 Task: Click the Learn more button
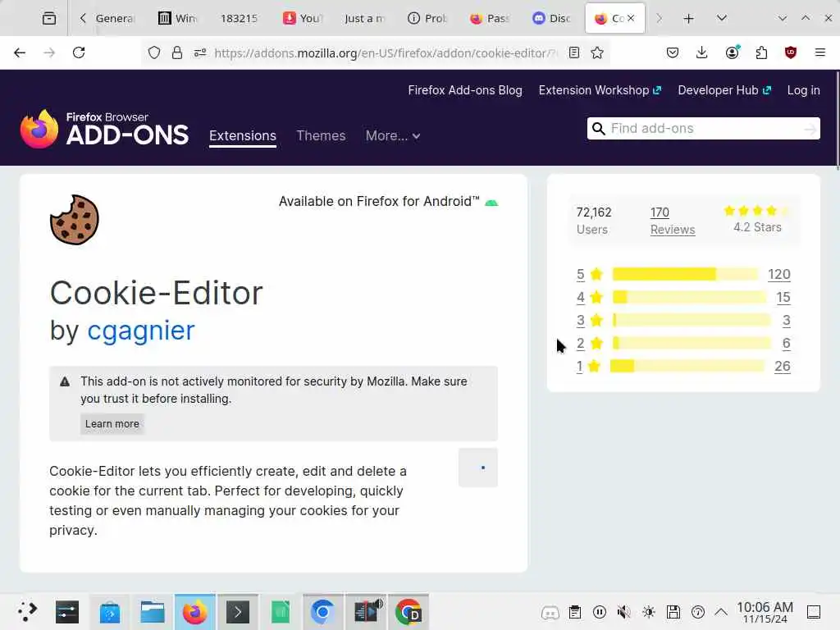click(x=112, y=424)
